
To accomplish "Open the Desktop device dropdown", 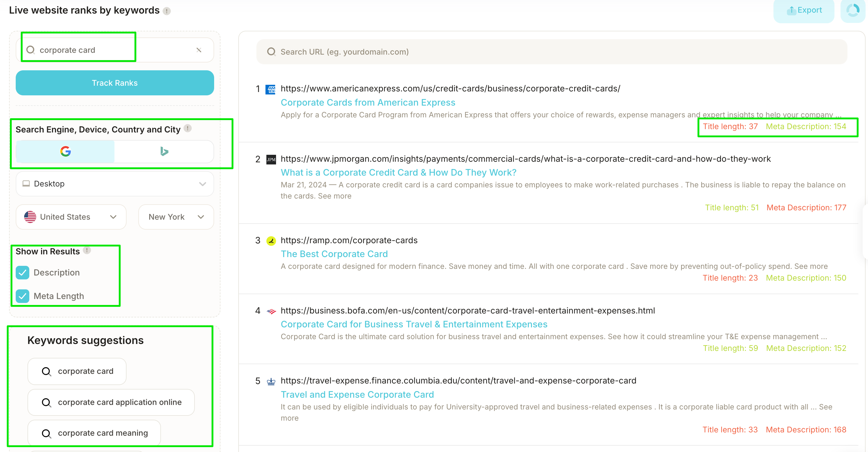I will (114, 184).
